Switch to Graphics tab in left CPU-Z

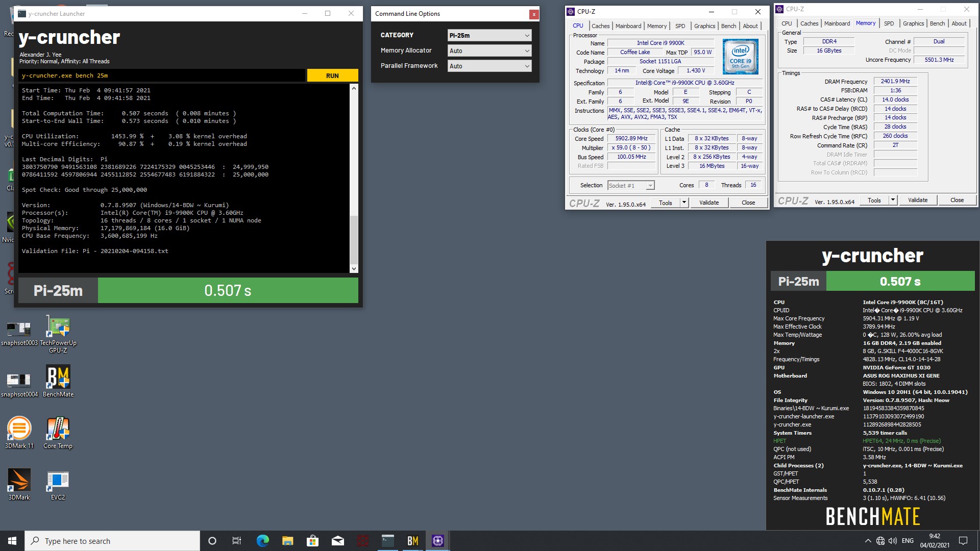coord(705,26)
